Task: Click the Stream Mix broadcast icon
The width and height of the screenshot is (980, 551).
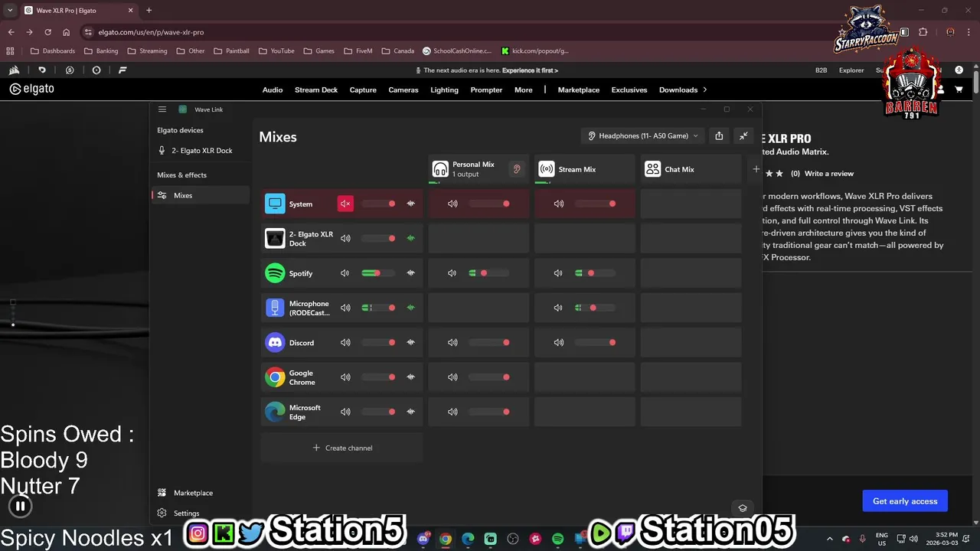Action: coord(547,169)
